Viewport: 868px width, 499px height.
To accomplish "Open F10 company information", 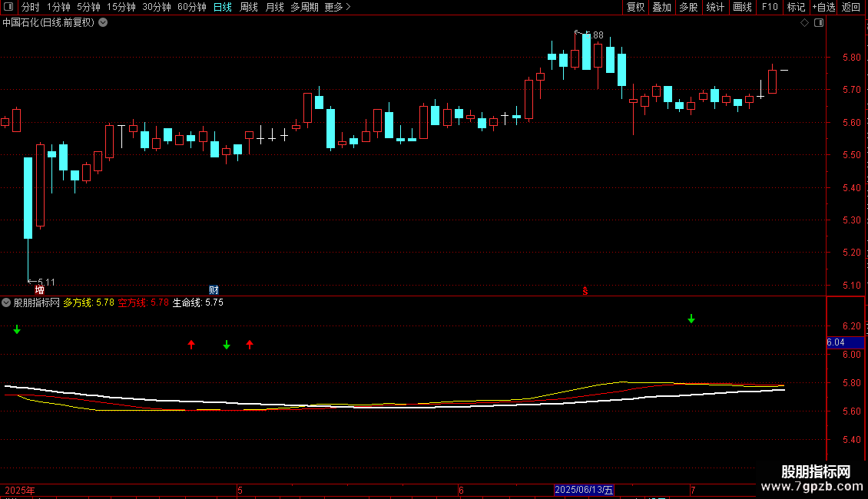I will pos(770,7).
